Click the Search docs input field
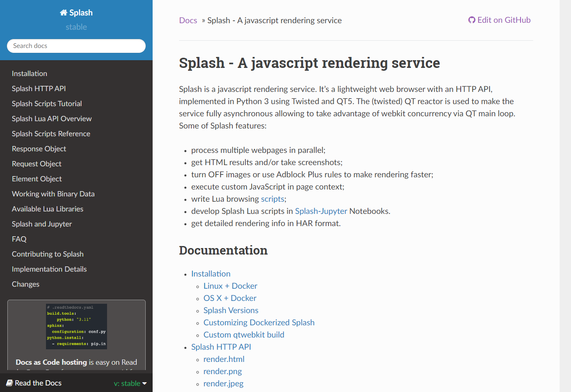The image size is (571, 392). (x=76, y=46)
